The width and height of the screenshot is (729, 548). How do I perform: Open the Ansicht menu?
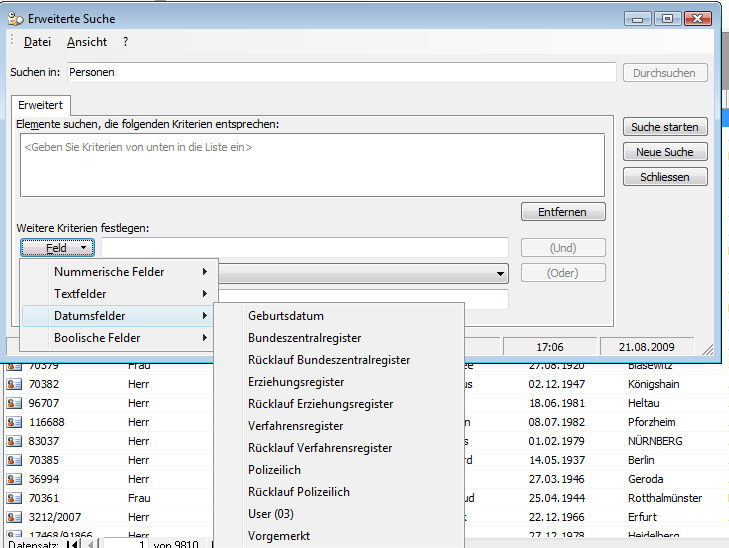(87, 42)
